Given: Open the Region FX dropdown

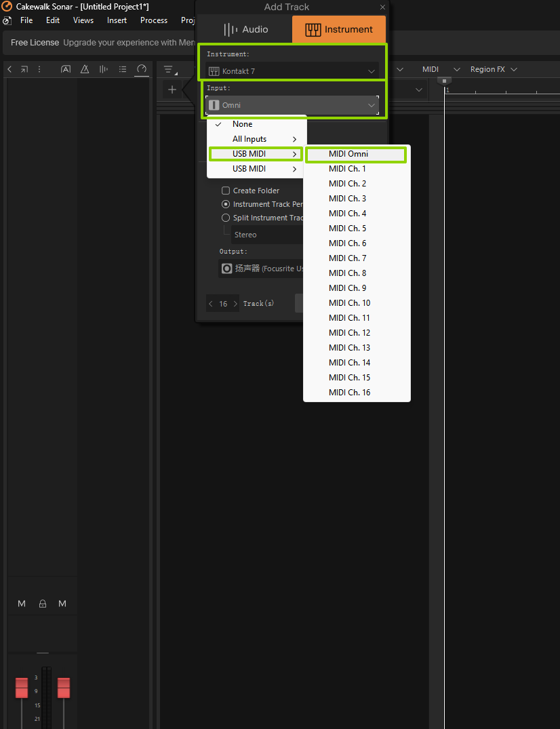Looking at the screenshot, I should (494, 69).
